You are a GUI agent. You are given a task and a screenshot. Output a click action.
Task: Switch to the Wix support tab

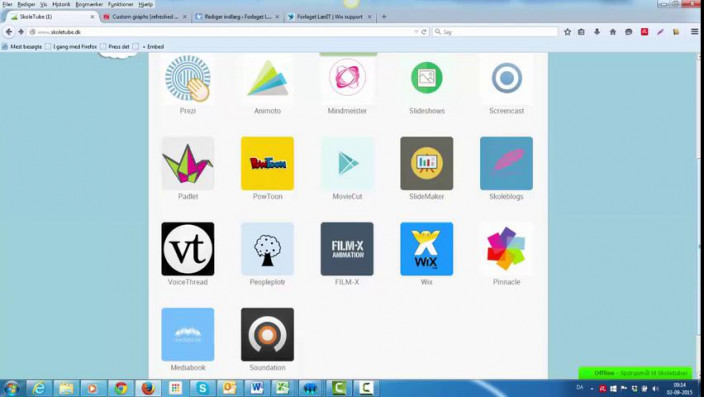330,17
